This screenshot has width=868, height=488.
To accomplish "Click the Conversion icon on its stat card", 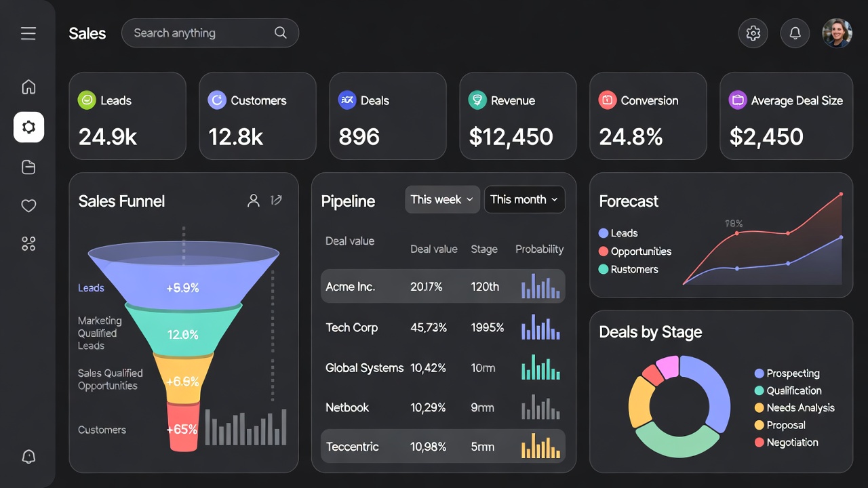I will tap(608, 100).
